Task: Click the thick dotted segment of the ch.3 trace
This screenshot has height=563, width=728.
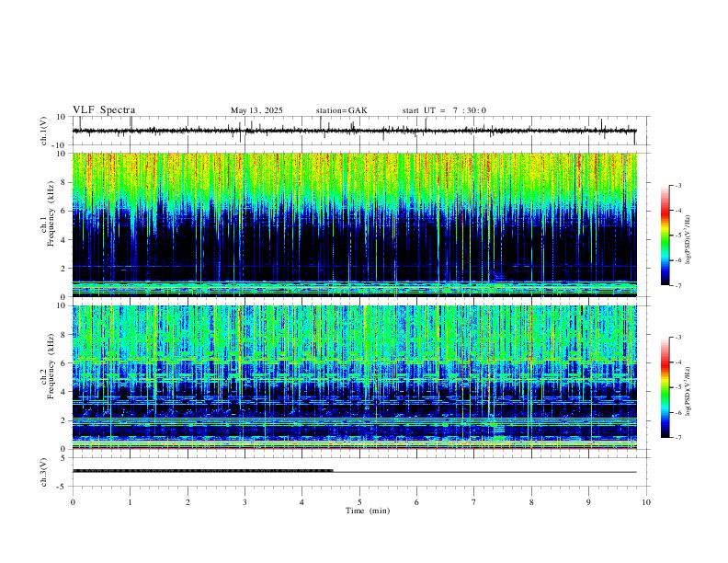Action: pyautogui.click(x=203, y=471)
